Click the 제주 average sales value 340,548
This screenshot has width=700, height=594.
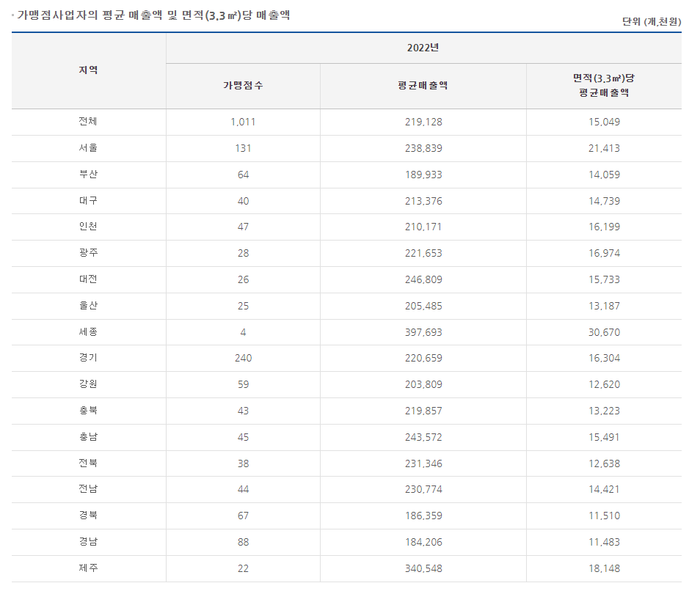click(423, 568)
